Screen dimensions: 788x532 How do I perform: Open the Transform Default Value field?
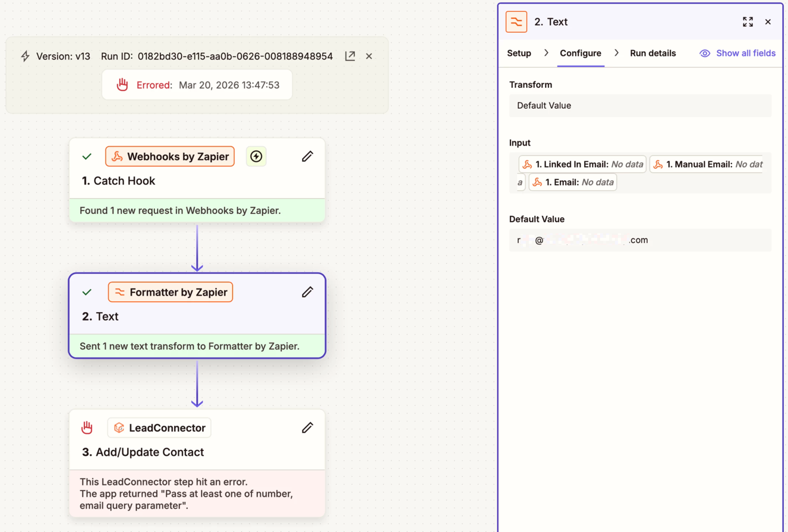640,106
